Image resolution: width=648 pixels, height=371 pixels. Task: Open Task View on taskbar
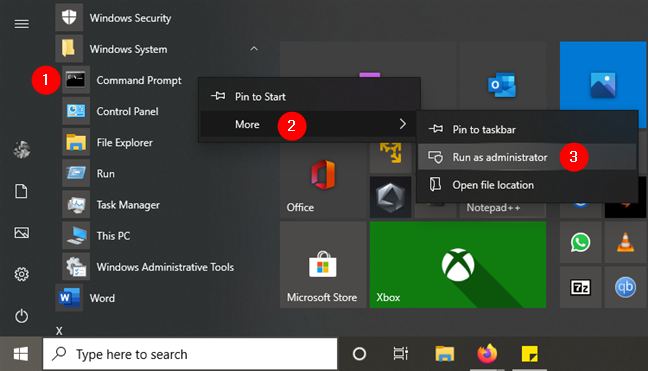tap(400, 354)
